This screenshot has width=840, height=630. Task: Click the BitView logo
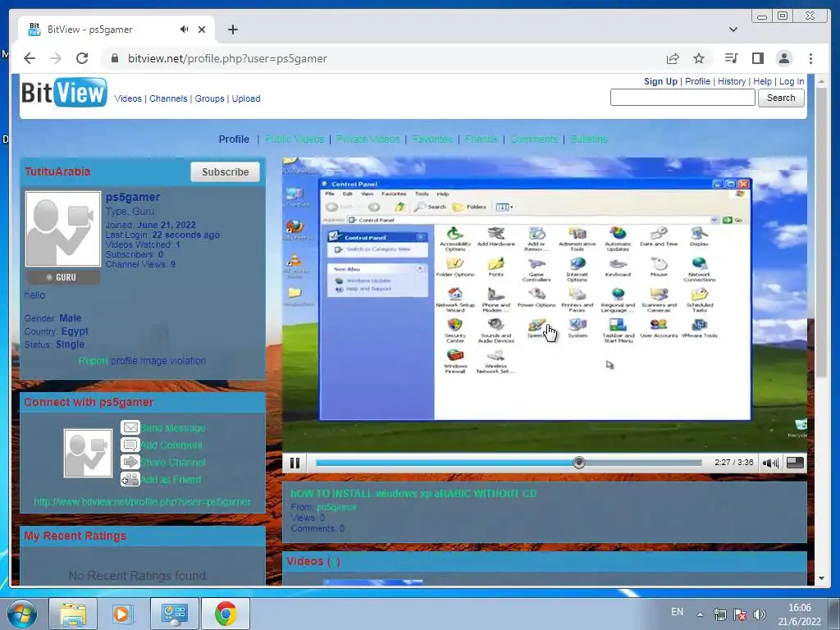(x=64, y=92)
